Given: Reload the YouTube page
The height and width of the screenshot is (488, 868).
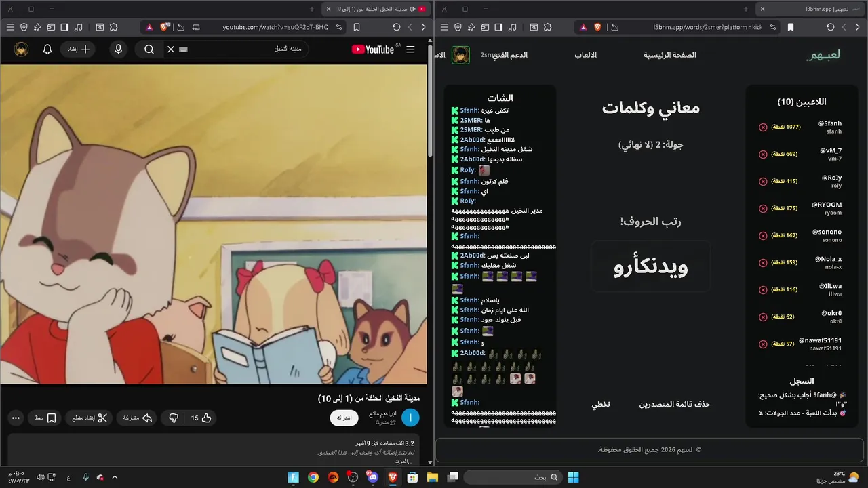Looking at the screenshot, I should [397, 27].
